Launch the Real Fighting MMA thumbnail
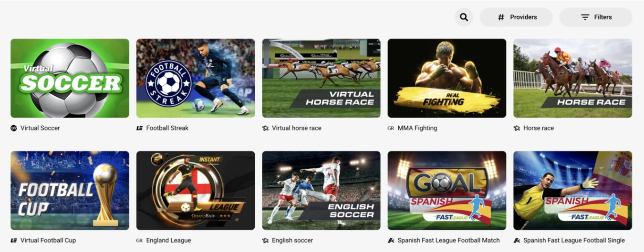 (447, 78)
